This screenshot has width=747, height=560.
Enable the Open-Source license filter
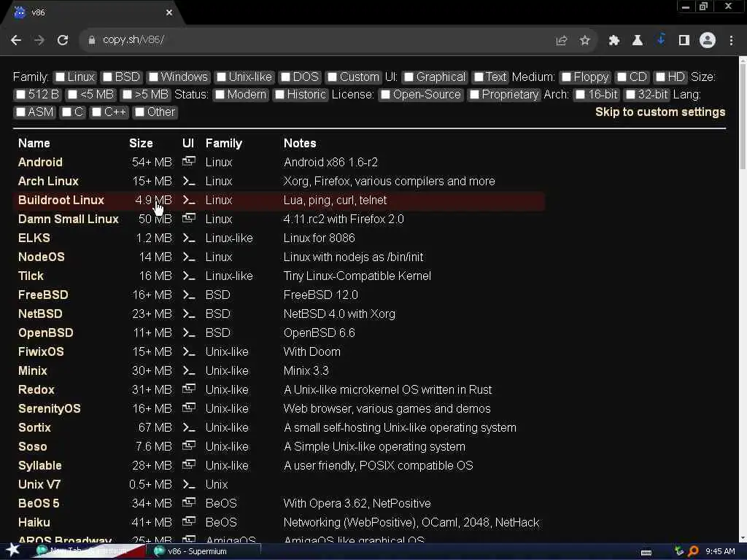(385, 95)
